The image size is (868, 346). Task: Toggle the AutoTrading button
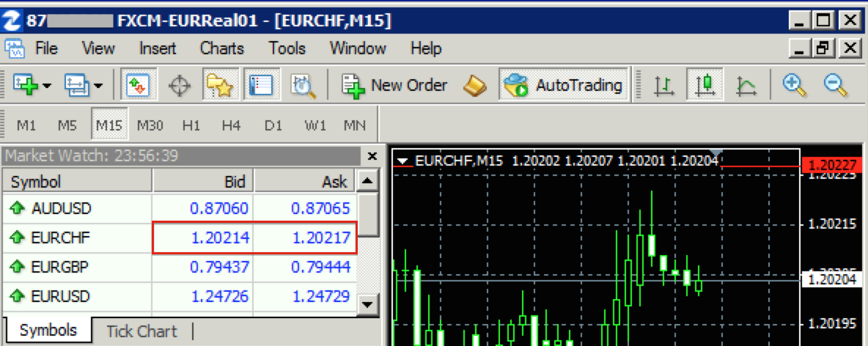[x=564, y=85]
